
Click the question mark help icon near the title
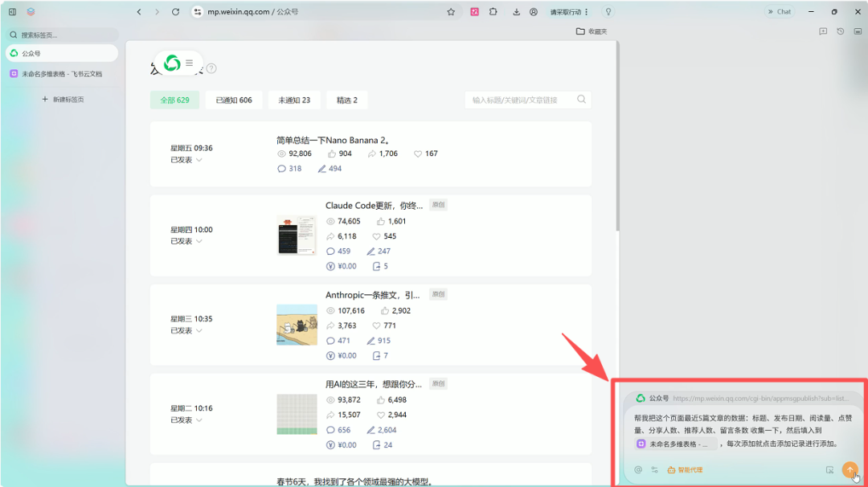[211, 68]
